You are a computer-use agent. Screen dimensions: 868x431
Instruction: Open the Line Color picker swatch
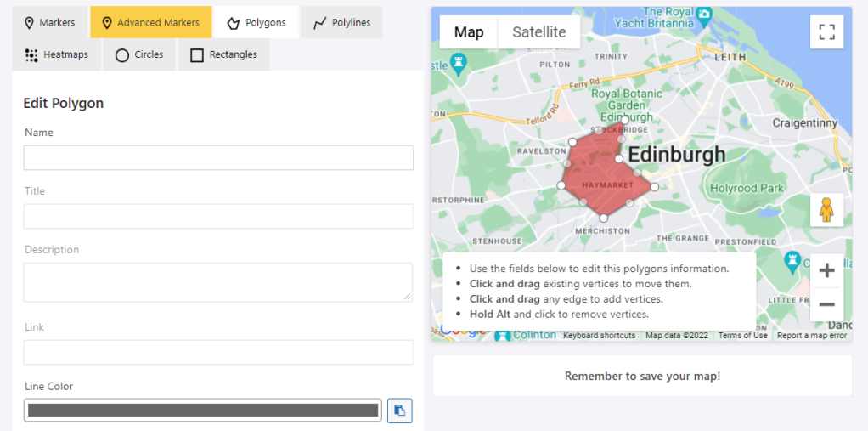(203, 411)
